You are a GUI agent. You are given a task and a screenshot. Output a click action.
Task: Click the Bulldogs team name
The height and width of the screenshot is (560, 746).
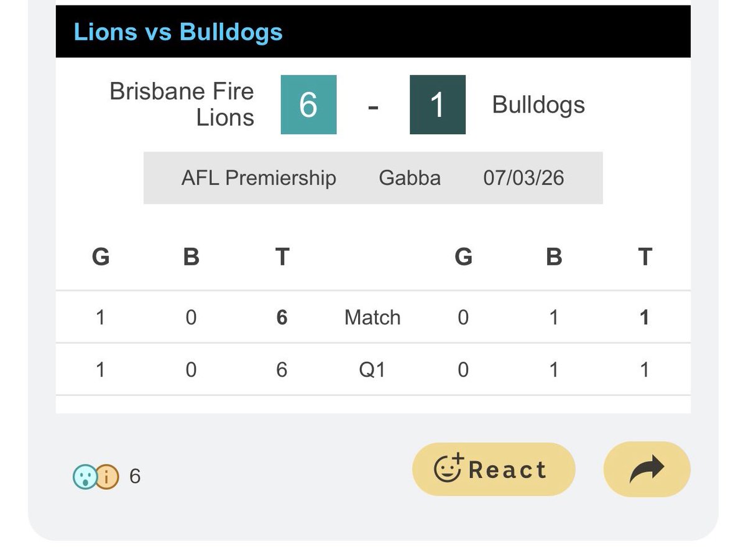pos(538,104)
